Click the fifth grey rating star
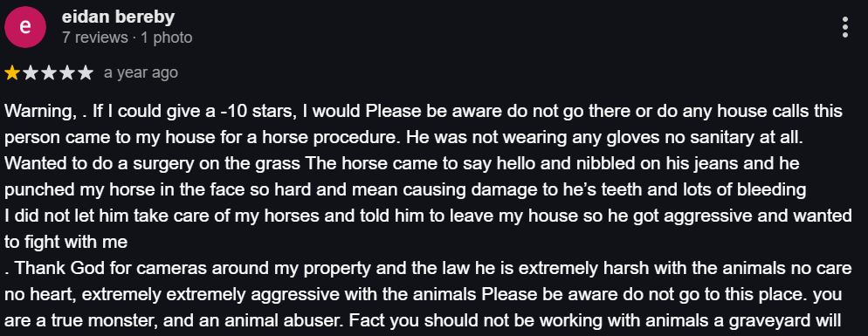The height and width of the screenshot is (336, 868). tap(86, 73)
